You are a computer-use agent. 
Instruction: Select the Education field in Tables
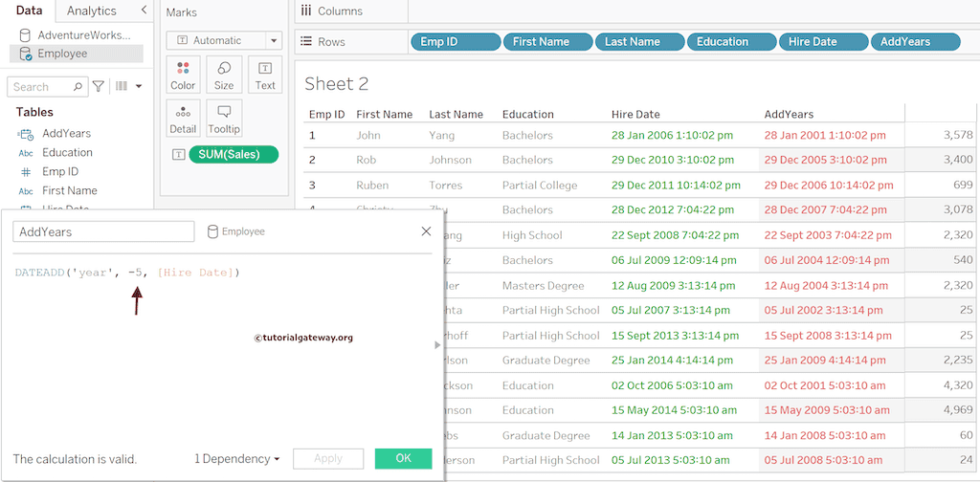(68, 153)
